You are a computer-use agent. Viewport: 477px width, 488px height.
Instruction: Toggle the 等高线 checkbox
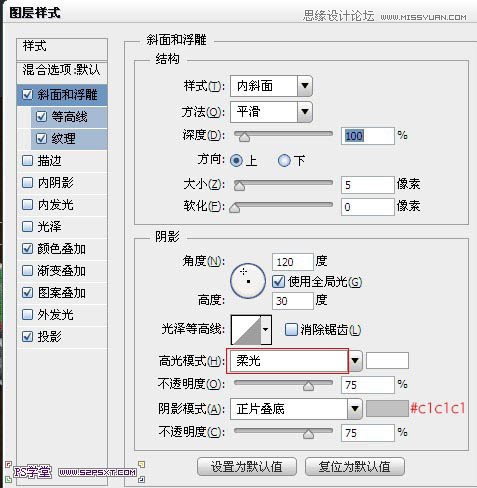pyautogui.click(x=41, y=117)
